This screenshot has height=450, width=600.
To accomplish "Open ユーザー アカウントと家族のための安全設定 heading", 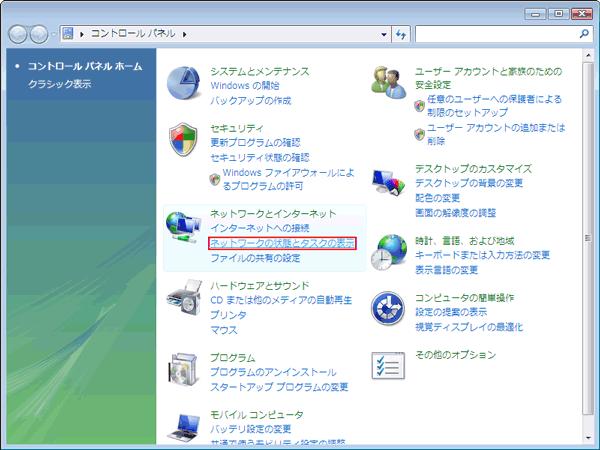I will pyautogui.click(x=489, y=78).
